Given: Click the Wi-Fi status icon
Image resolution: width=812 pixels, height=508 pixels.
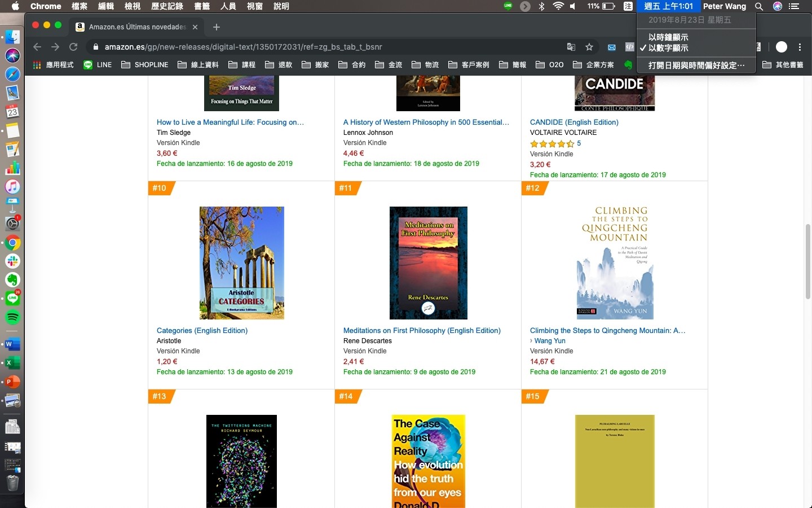Looking at the screenshot, I should point(558,6).
